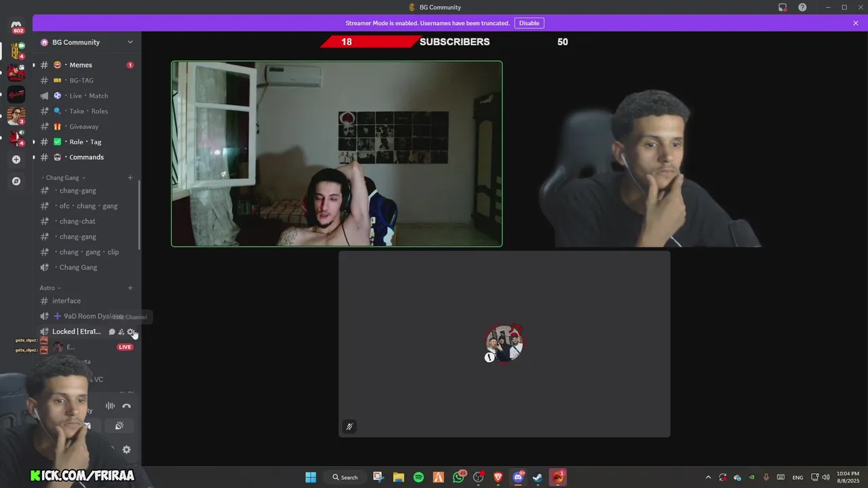Create channel in Astro category

point(130,288)
